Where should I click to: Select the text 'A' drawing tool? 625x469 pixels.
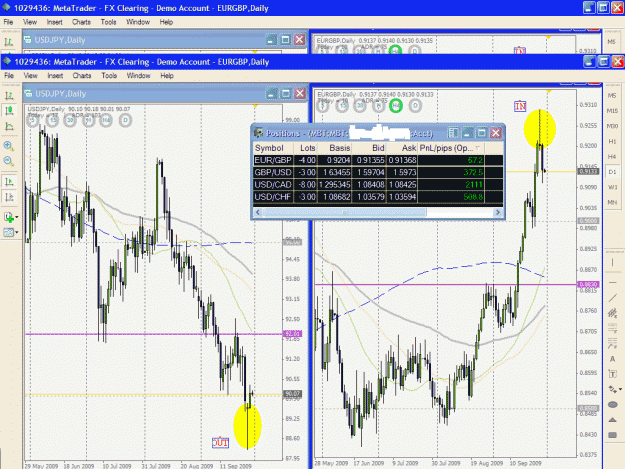click(x=613, y=359)
